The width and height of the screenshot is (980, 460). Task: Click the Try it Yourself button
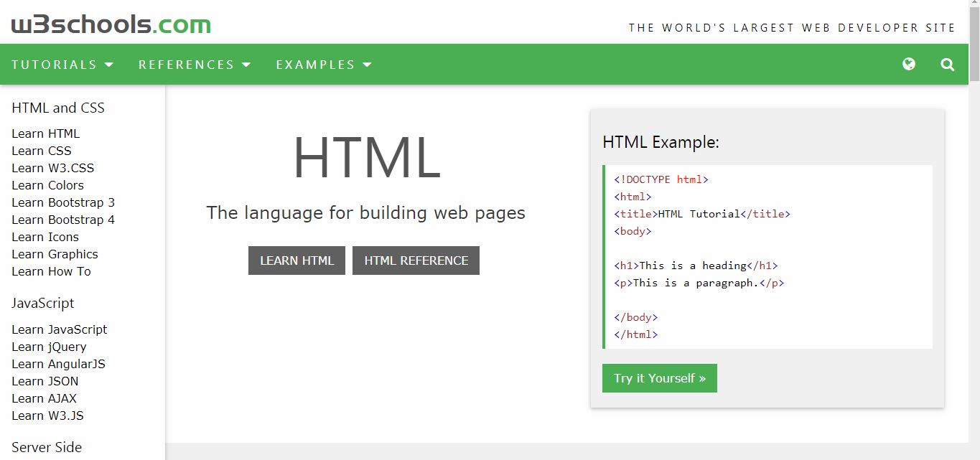pyautogui.click(x=660, y=378)
